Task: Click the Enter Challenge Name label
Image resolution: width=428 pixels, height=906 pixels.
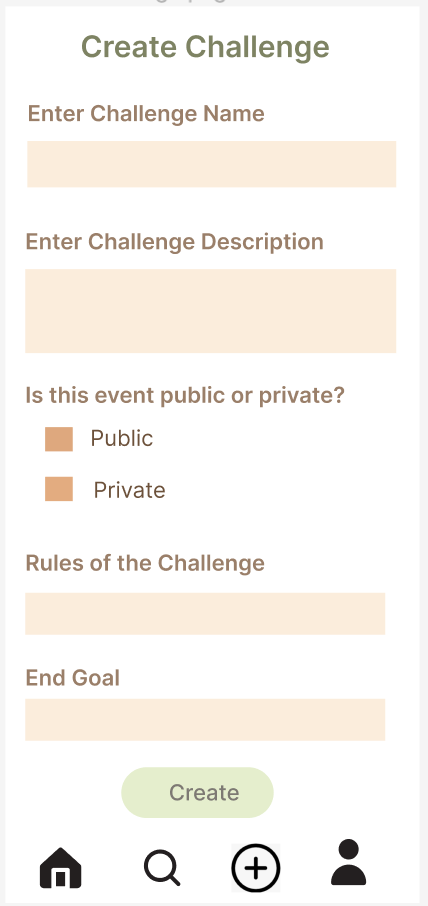Action: pyautogui.click(x=146, y=114)
